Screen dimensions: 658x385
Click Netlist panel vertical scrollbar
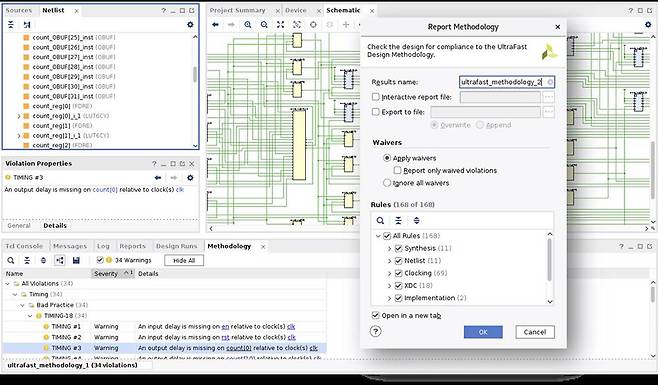coord(195,74)
